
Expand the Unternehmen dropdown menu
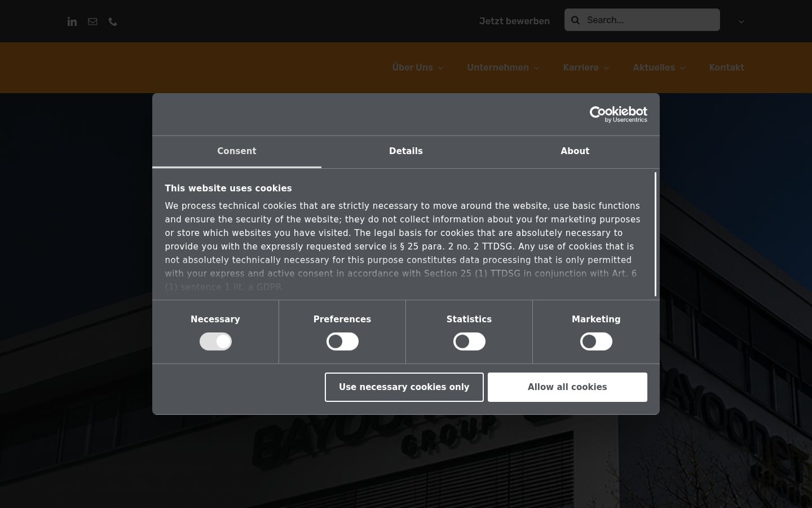pyautogui.click(x=503, y=68)
